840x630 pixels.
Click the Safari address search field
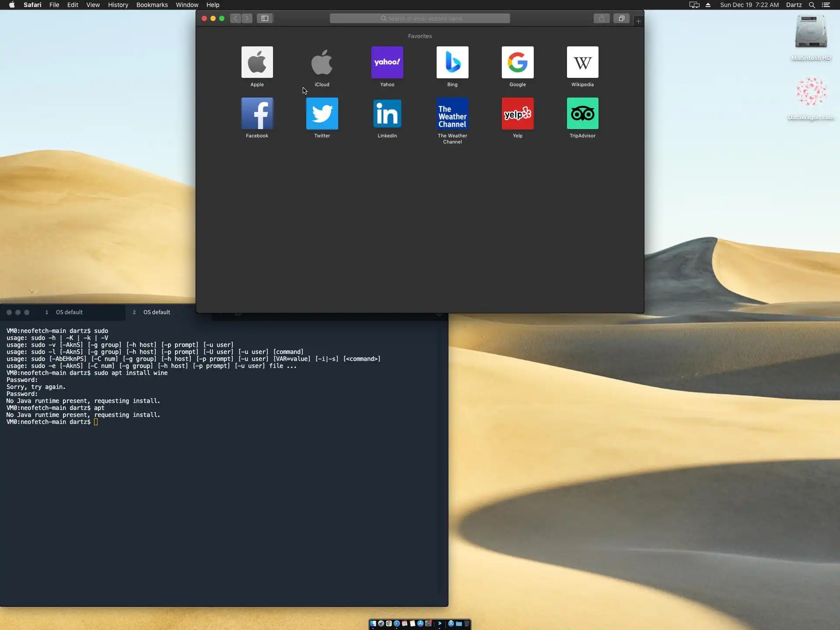420,18
